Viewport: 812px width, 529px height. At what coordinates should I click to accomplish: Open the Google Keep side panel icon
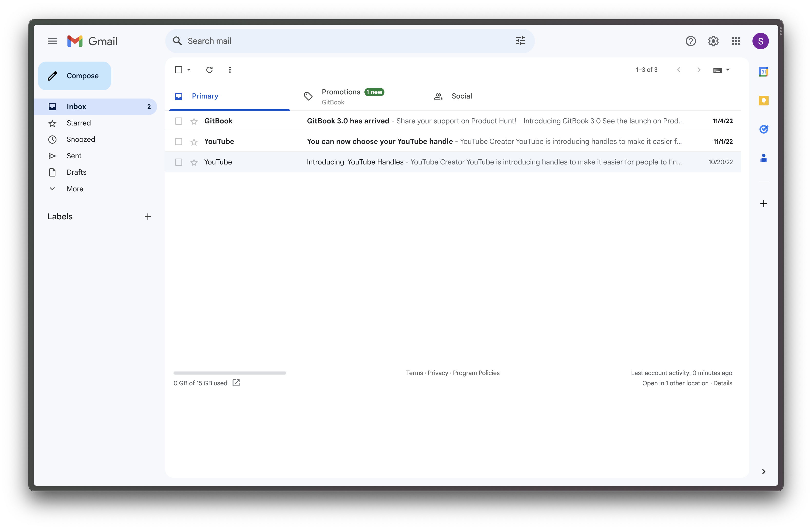pyautogui.click(x=763, y=101)
